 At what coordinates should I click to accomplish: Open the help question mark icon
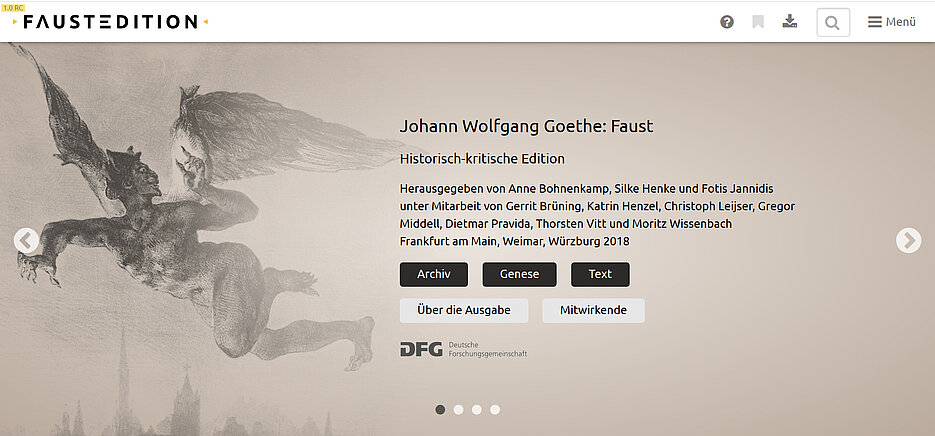[726, 22]
